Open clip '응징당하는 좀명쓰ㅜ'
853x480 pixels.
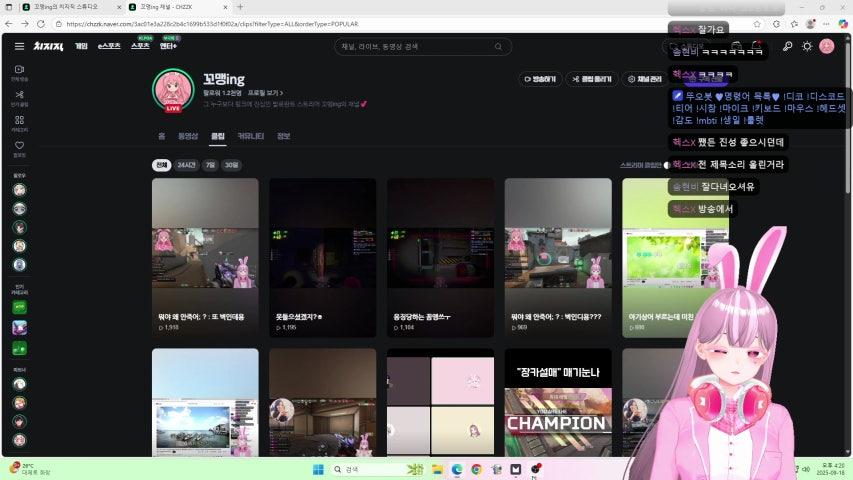coord(441,257)
